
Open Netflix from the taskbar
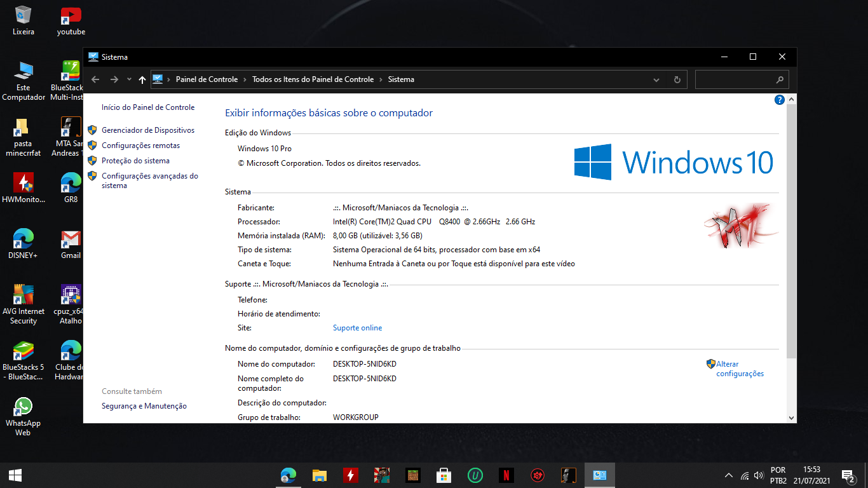tap(506, 475)
